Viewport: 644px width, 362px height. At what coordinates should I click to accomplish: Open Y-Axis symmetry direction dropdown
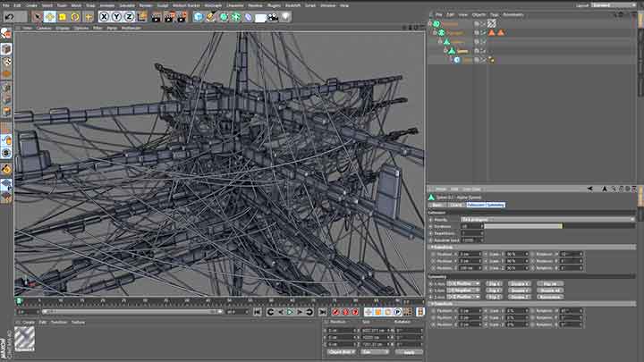pos(463,290)
